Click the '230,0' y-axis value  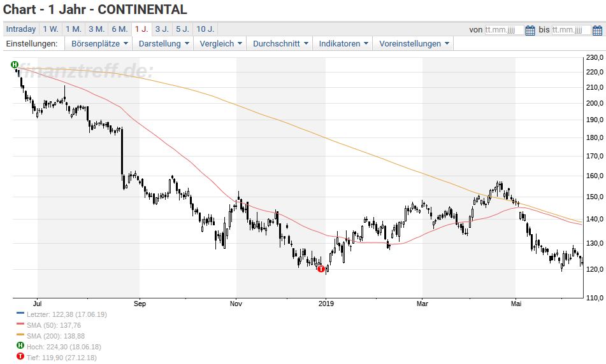coord(595,57)
